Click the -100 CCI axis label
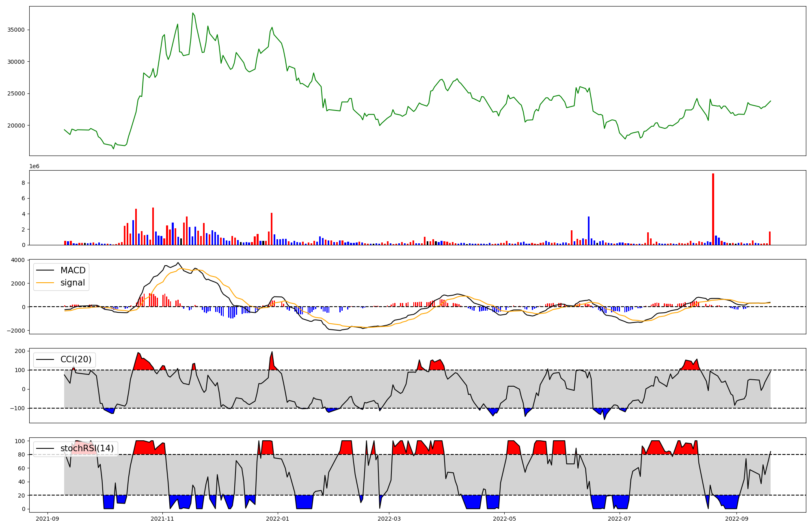Screen dimensions: 812x528 pos(17,408)
